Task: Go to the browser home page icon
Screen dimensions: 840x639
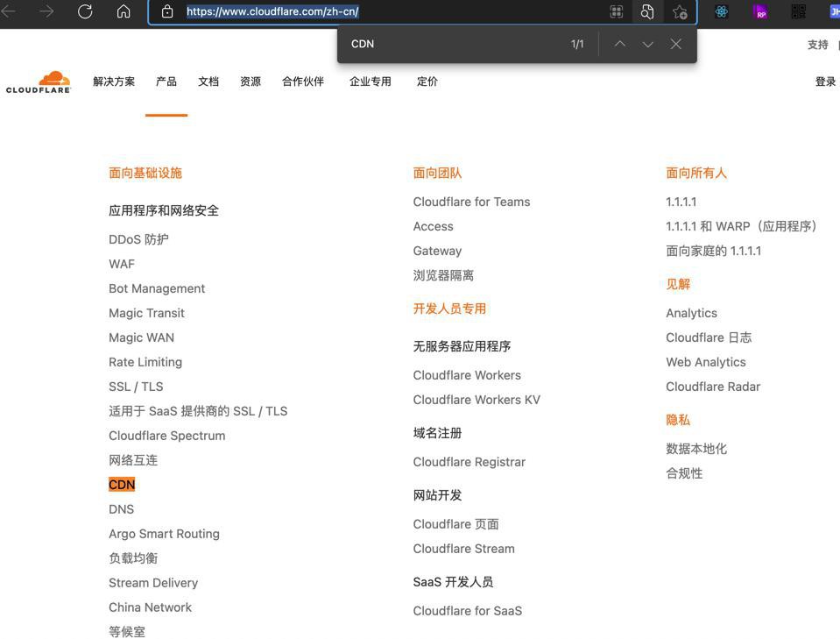Action: coord(124,11)
